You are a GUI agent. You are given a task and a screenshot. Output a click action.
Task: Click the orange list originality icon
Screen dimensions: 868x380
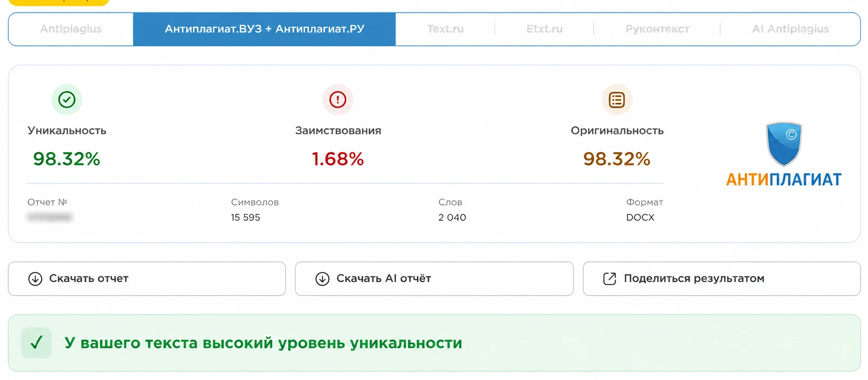click(x=617, y=99)
